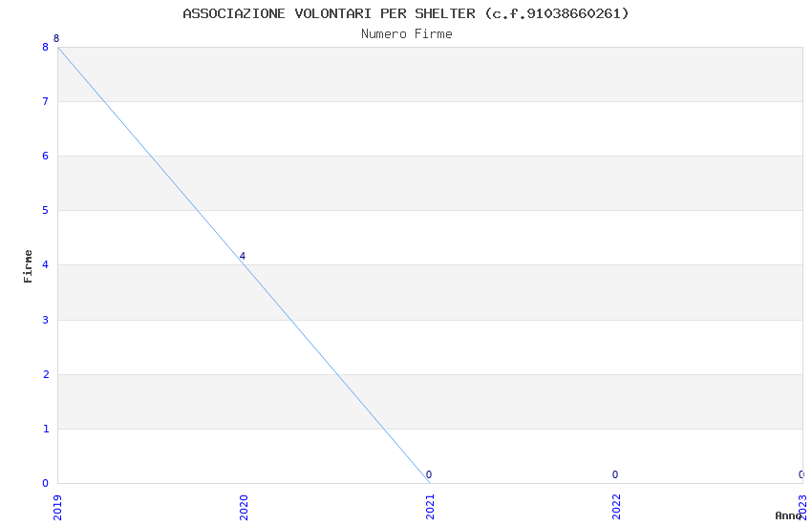Click y-axis tick label 8

(x=46, y=47)
